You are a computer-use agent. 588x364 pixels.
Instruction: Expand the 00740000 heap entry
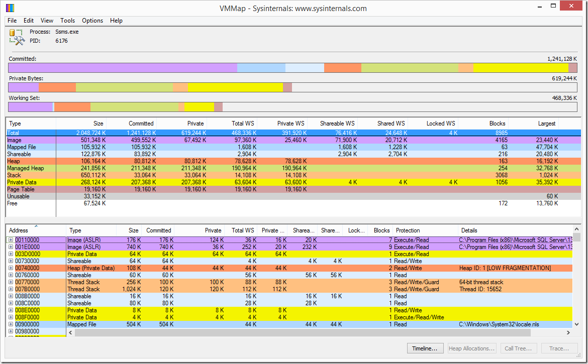[x=11, y=268]
